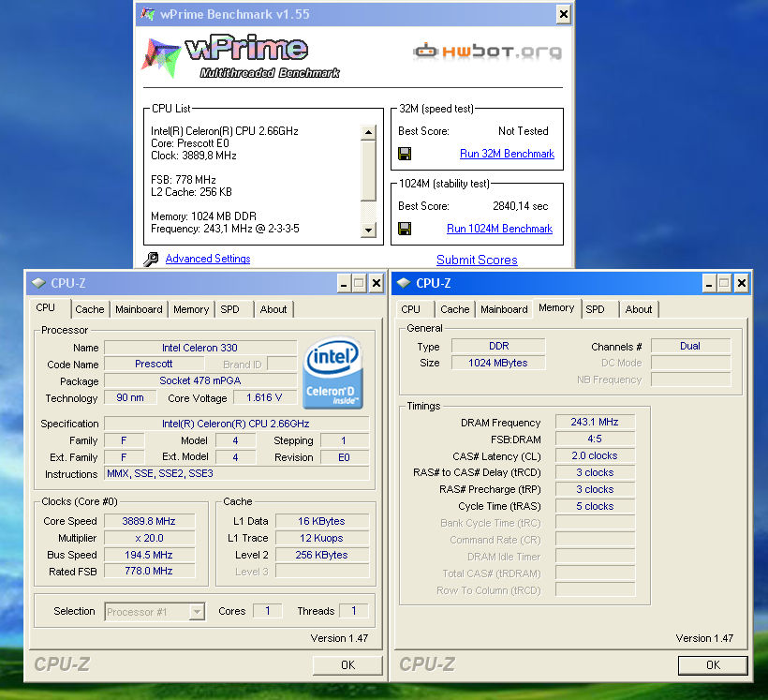This screenshot has height=700, width=768.
Task: Run the 32M benchmark
Action: coord(507,154)
